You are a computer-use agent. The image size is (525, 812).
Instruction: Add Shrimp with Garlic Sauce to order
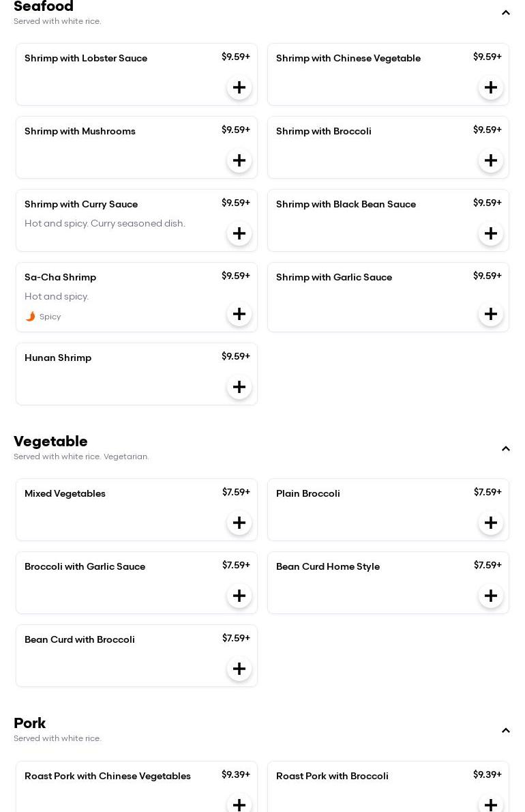pos(491,314)
